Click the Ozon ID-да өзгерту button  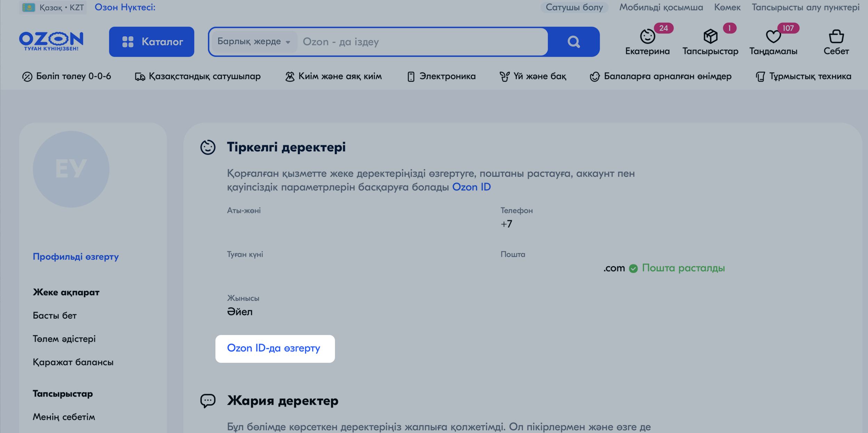(x=275, y=349)
